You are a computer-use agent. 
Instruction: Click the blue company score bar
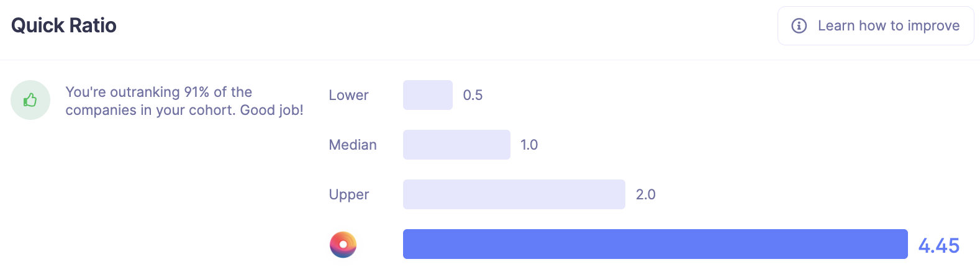point(655,244)
